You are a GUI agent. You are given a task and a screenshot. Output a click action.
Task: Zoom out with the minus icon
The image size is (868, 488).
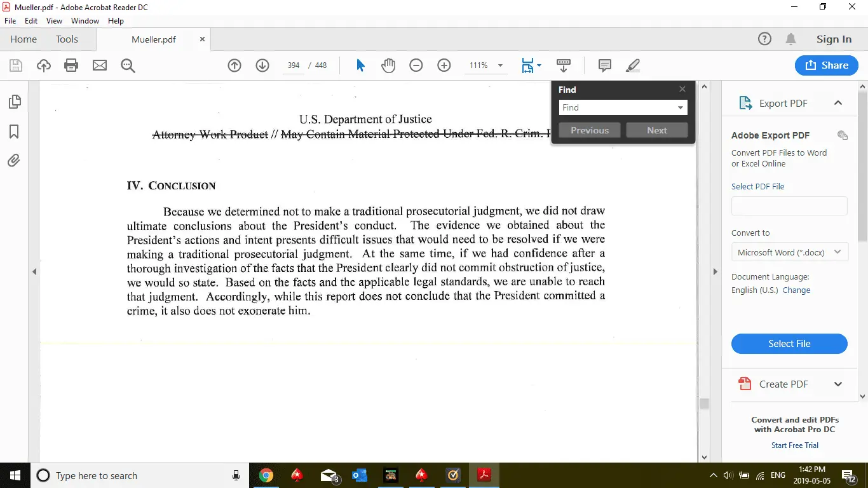[x=416, y=65]
